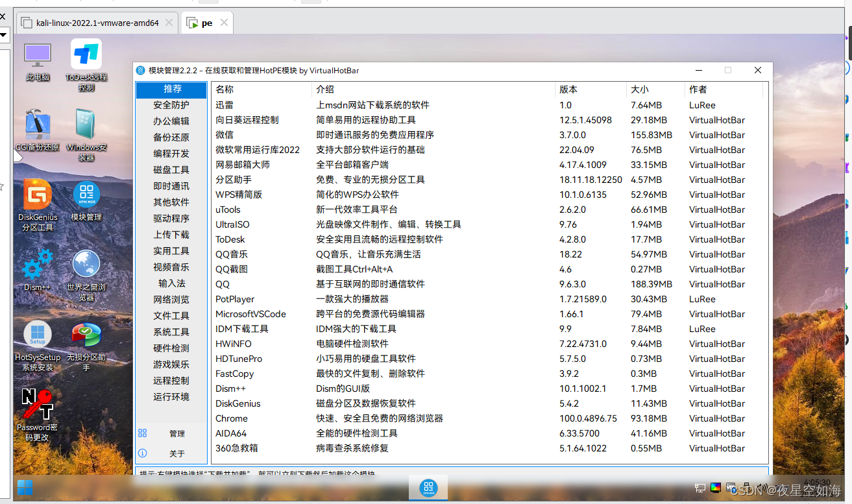This screenshot has width=852, height=504.
Task: Go to the 游戏娱乐 category
Action: click(172, 365)
